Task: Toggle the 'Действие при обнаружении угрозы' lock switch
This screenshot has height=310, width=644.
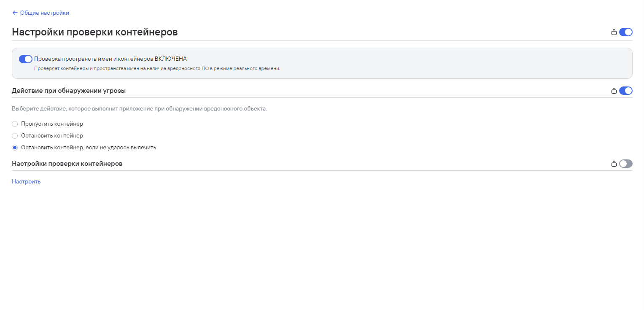Action: click(626, 91)
